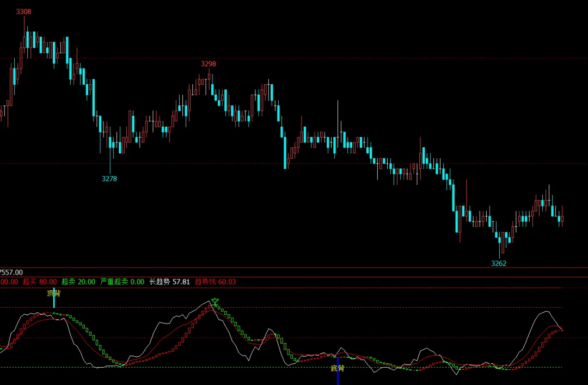
Task: Select the 超买 80.00 indicator label
Action: coord(40,282)
